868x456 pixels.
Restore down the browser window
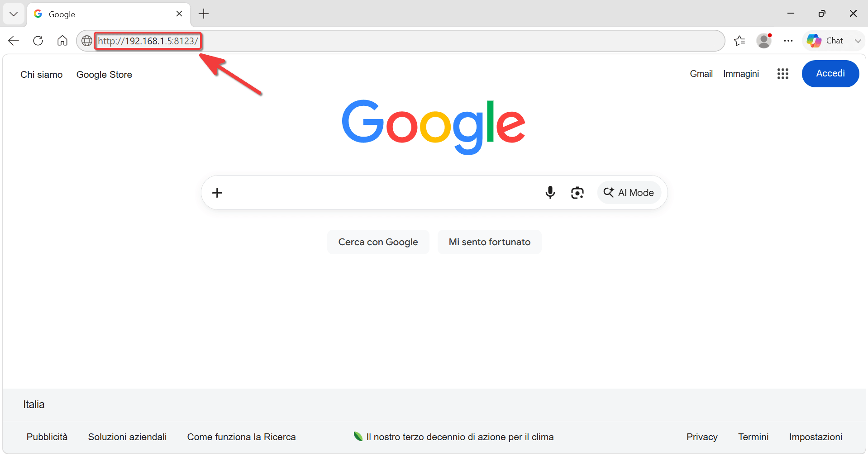822,14
